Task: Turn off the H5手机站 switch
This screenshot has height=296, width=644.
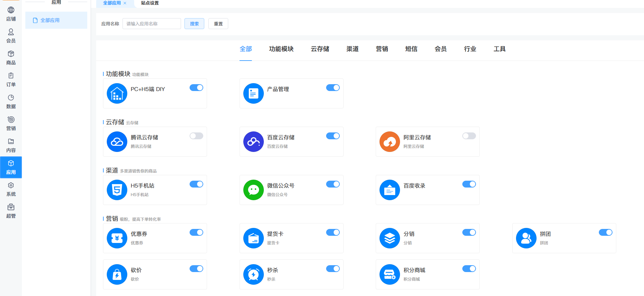Action: click(196, 184)
